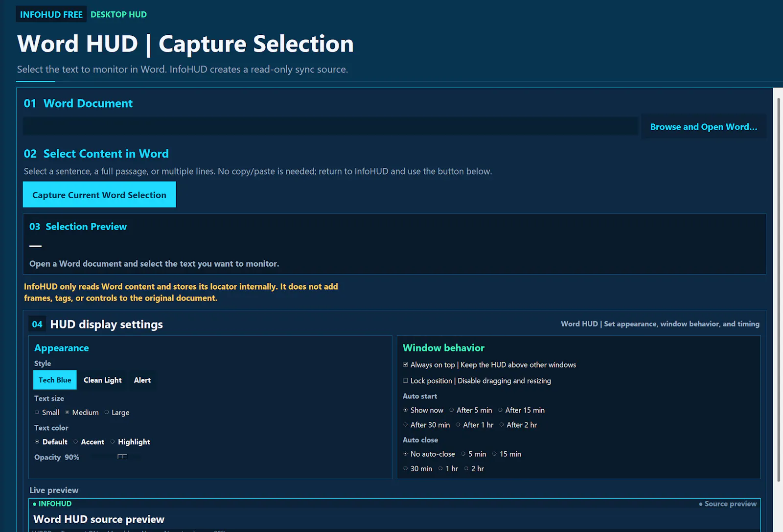Click the INFOHUD FREE badge

pos(51,15)
